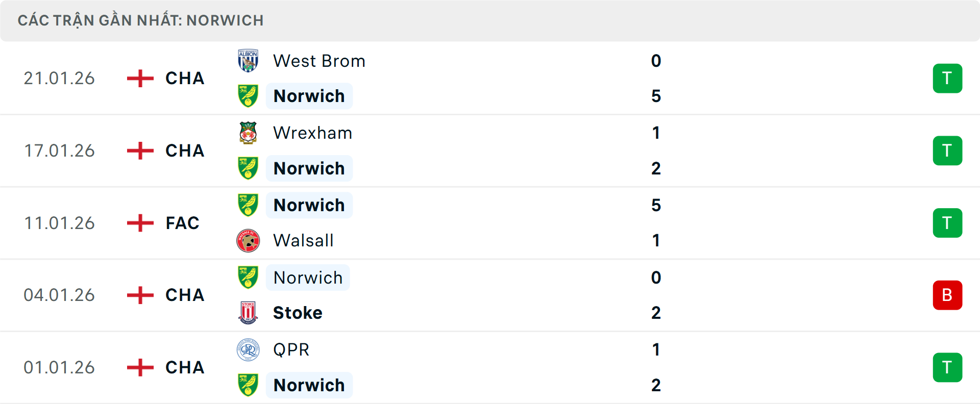Open the Wrexham team link
This screenshot has width=980, height=404.
(x=312, y=133)
